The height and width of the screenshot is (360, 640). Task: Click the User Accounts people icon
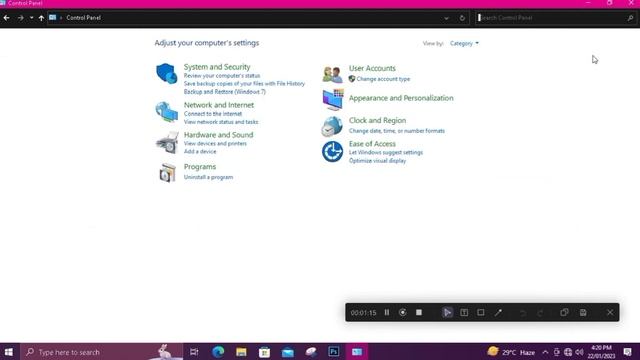332,75
